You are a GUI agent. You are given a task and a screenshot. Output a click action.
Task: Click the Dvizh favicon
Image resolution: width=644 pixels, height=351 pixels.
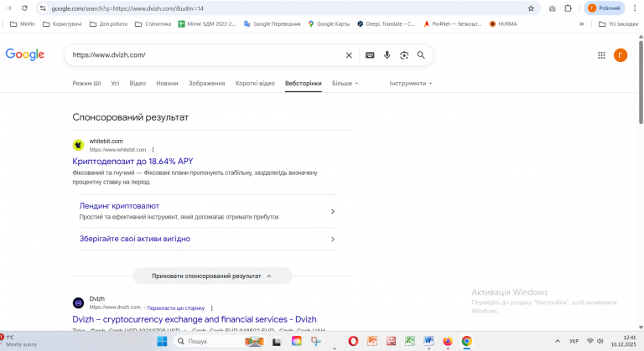tap(78, 303)
